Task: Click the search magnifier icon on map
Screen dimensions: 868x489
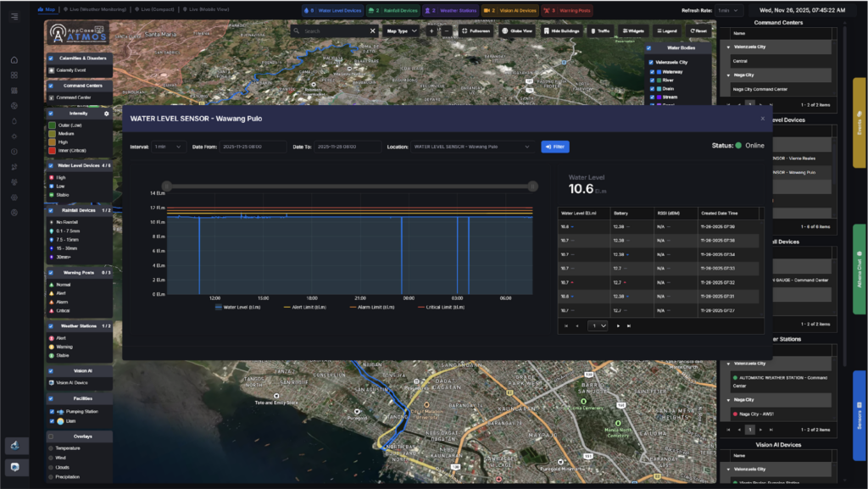Action: [297, 31]
